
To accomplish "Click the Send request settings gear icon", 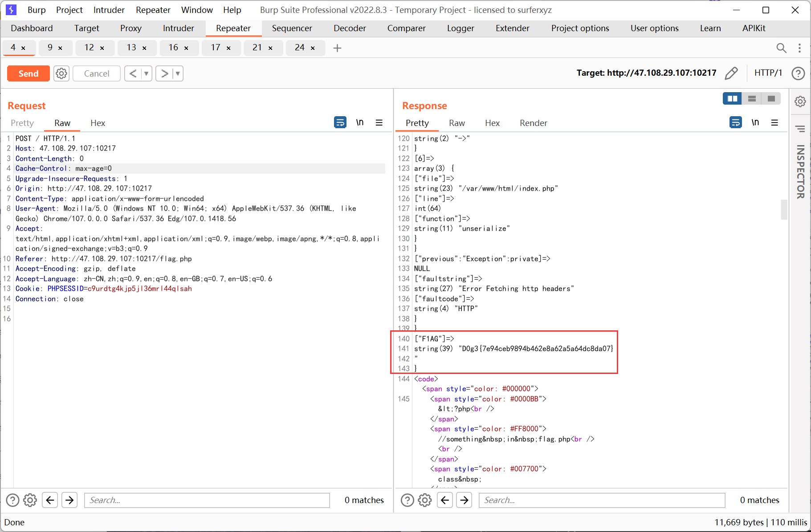I will pos(61,73).
